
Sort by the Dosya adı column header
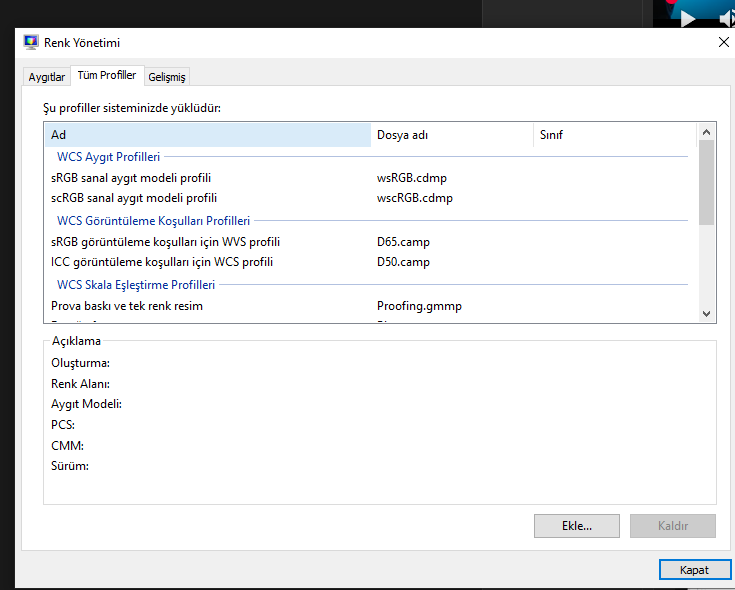tap(452, 134)
